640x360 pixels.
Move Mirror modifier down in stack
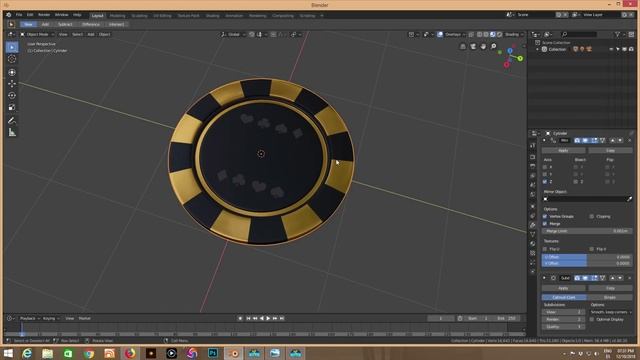click(x=620, y=140)
